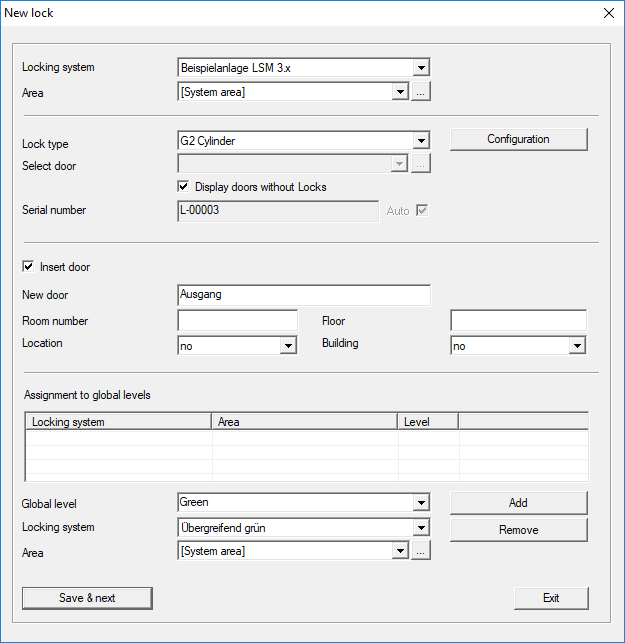The width and height of the screenshot is (625, 643).
Task: Click the ellipsis button beside bottom Area dropdown
Action: tap(422, 551)
